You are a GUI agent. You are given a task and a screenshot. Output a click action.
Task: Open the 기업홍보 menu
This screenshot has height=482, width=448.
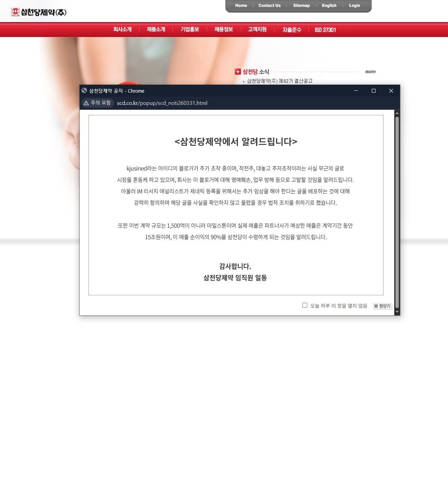tap(190, 29)
